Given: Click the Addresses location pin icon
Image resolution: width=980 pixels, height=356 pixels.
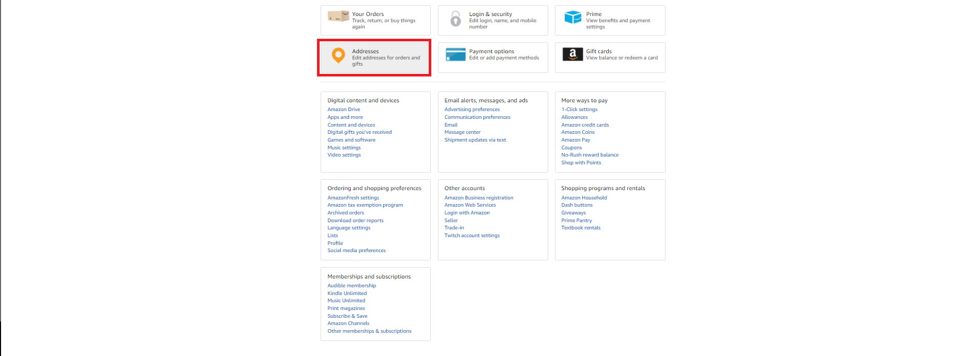Looking at the screenshot, I should tap(338, 55).
